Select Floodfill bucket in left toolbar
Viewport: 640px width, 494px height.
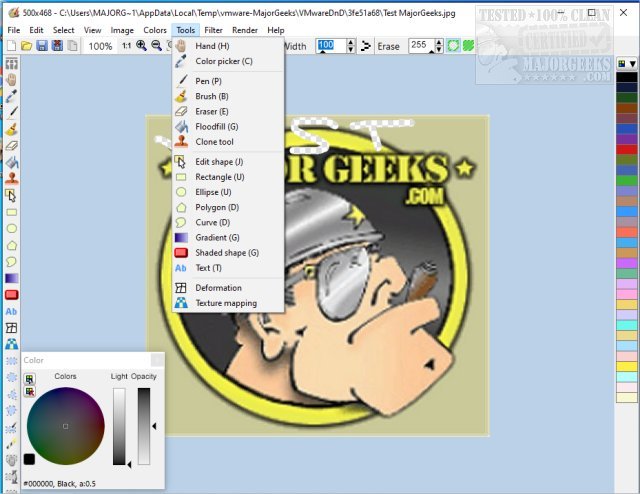(11, 162)
